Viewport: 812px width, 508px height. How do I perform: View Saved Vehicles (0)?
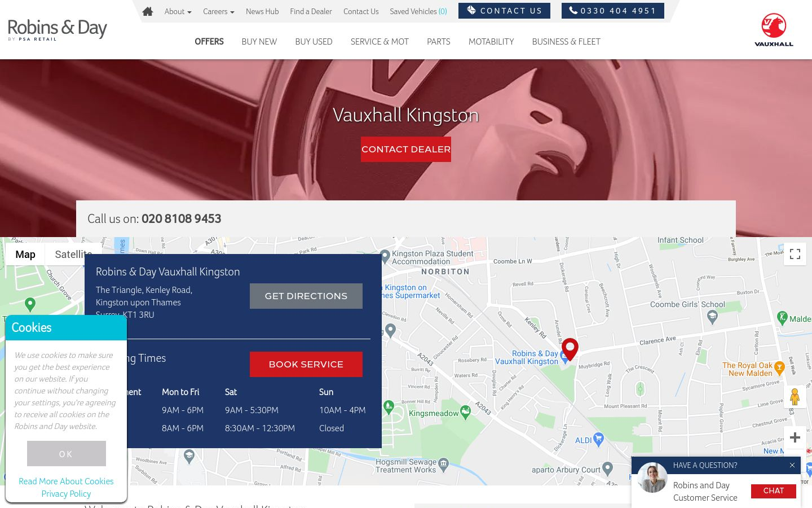click(x=418, y=11)
